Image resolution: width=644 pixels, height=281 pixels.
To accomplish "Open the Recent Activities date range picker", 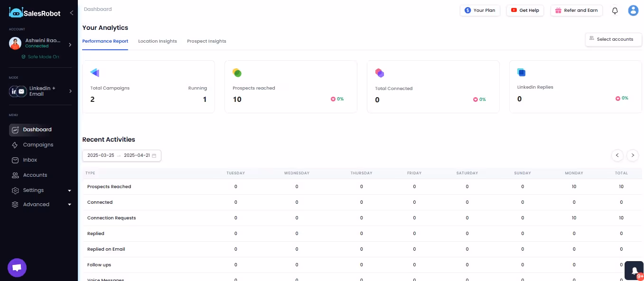I will 121,155.
